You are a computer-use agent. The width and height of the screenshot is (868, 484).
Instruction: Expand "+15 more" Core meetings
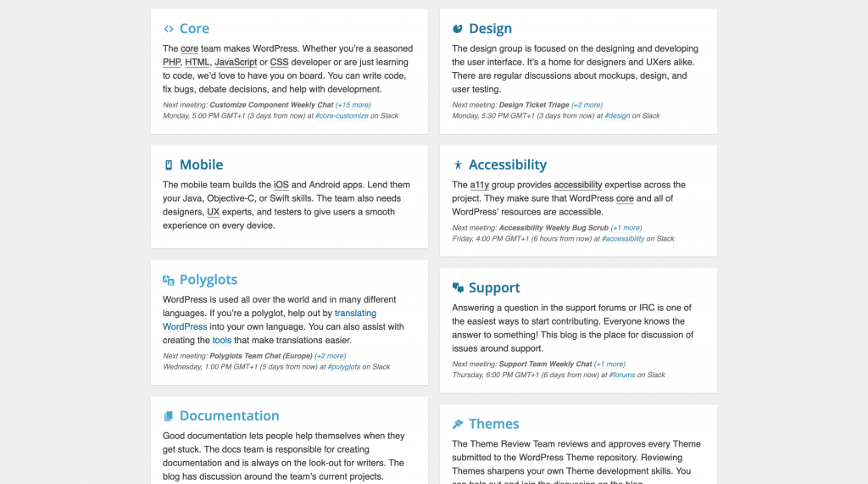coord(353,105)
